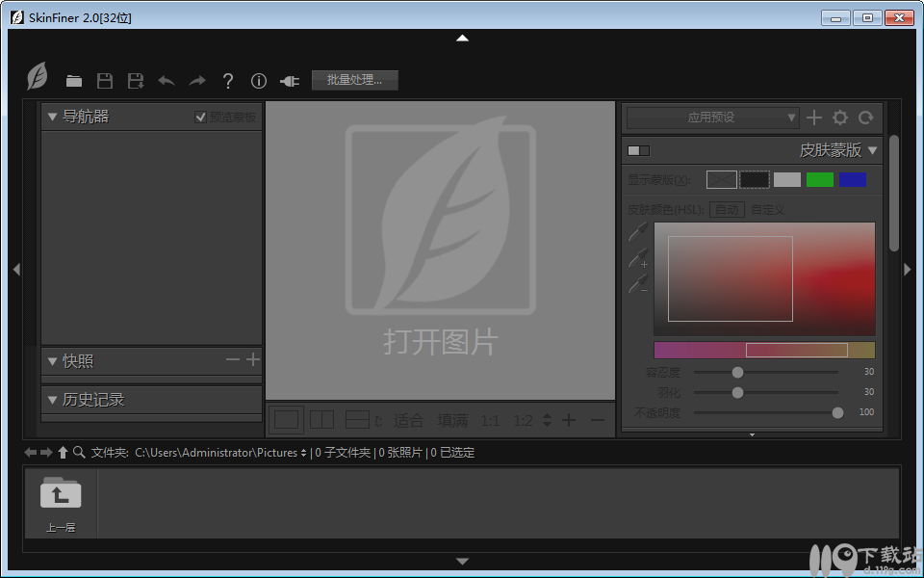Select the green mask swatch
This screenshot has height=578, width=924.
click(820, 179)
